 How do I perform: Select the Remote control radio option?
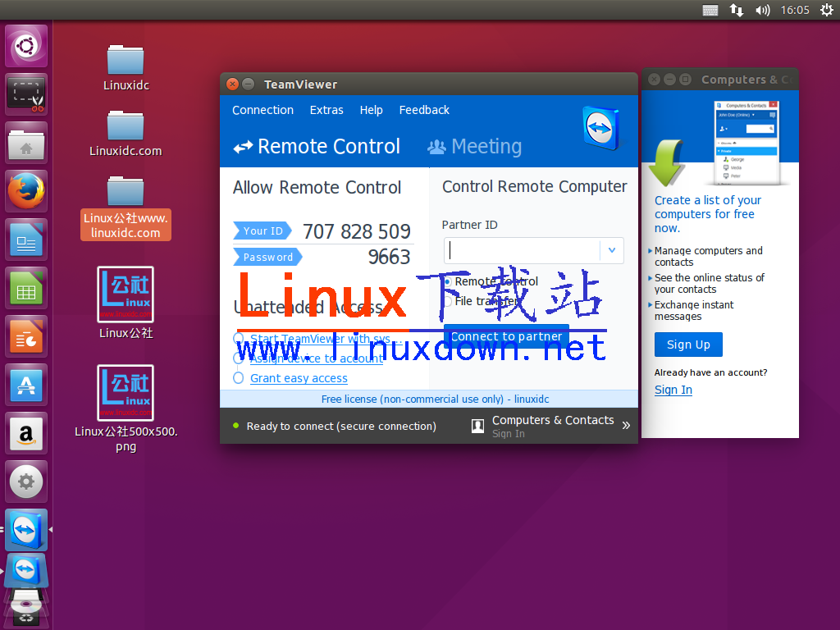tap(448, 282)
